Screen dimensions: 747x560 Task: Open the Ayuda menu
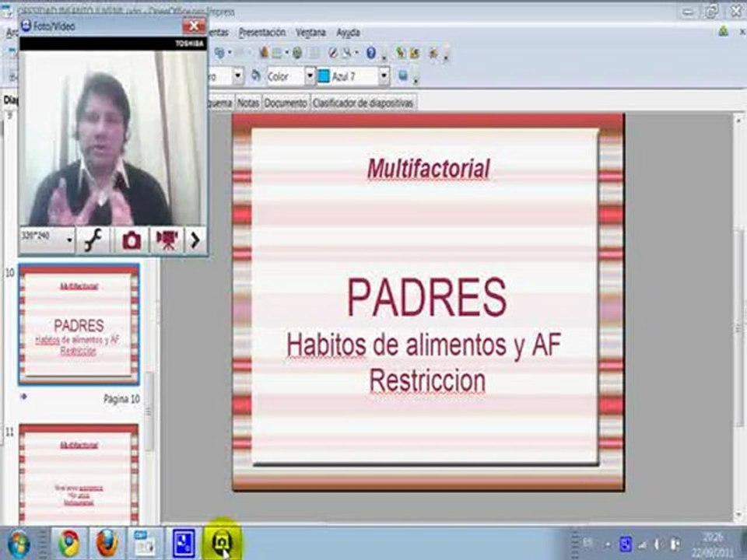[x=349, y=33]
